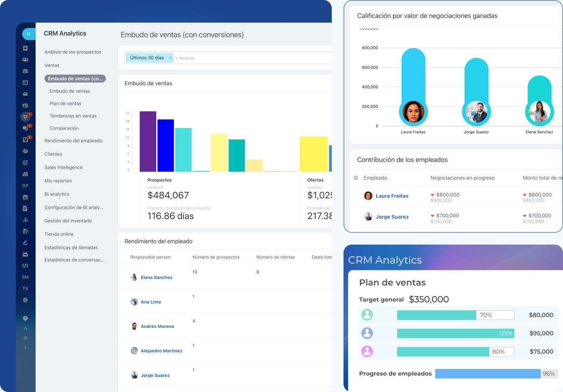
Task: Open the drive storage icon in sidebar
Action: pos(25,71)
